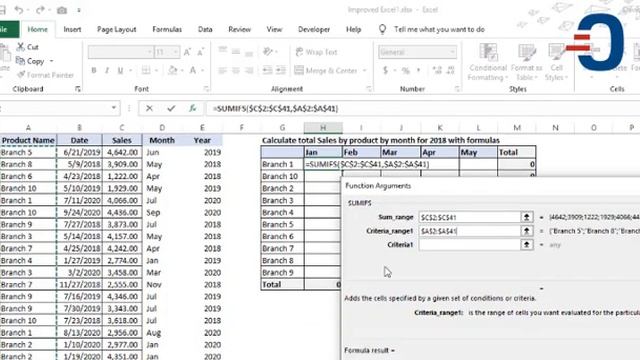Click Tell me what you want to do

tap(439, 29)
